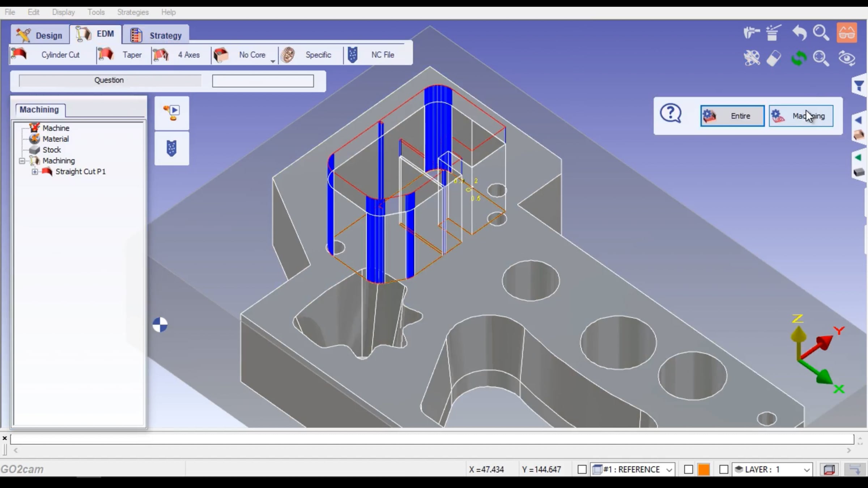Viewport: 868px width, 488px height.
Task: Click the orange glasses view icon
Action: tap(847, 33)
